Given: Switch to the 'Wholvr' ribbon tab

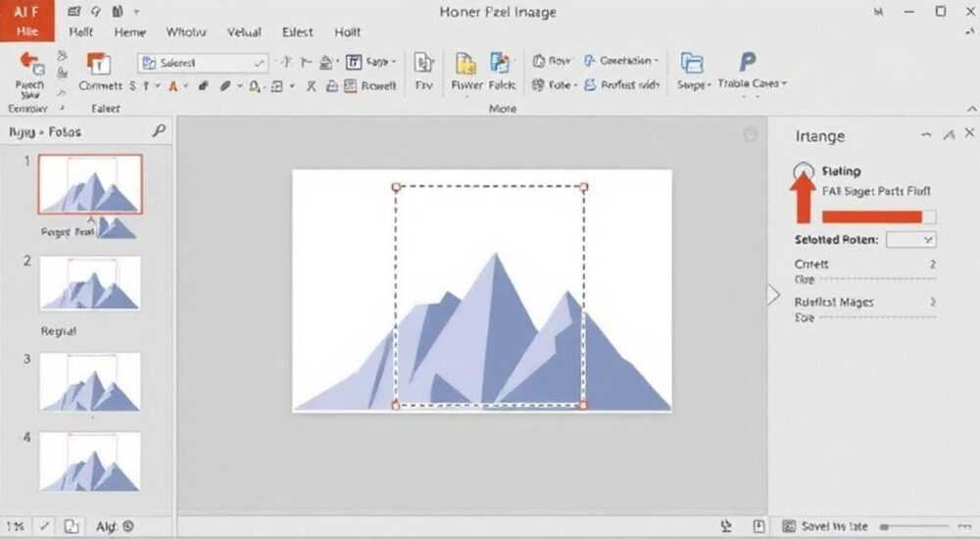Looking at the screenshot, I should pyautogui.click(x=185, y=32).
